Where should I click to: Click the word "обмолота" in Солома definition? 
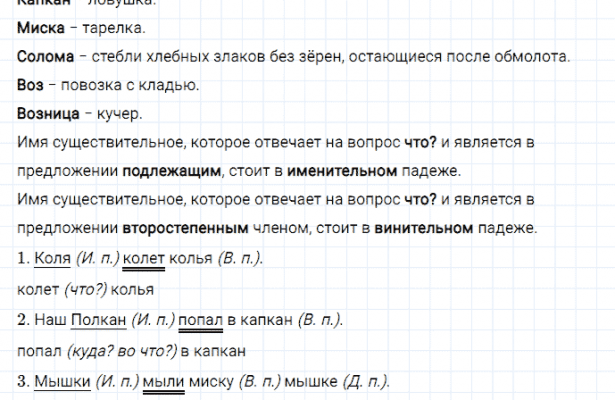(x=534, y=56)
